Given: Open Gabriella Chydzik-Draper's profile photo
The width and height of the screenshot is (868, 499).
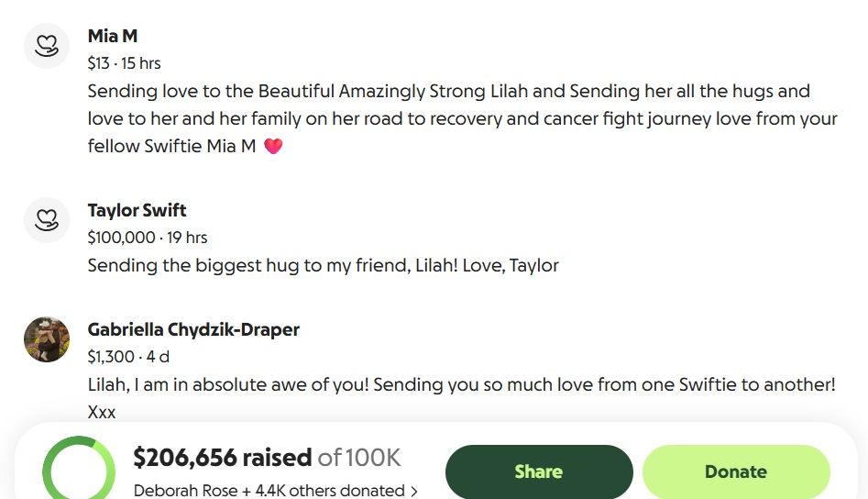Looking at the screenshot, I should [x=47, y=339].
